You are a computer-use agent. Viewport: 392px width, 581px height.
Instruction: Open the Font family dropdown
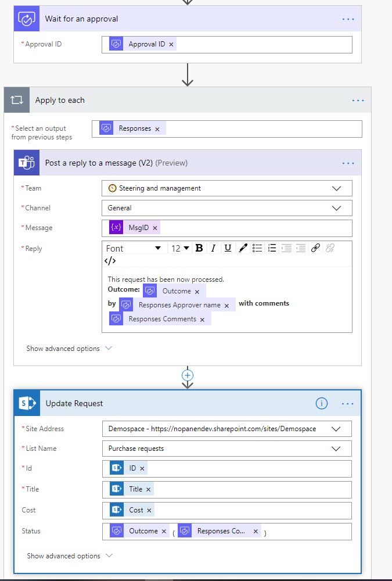click(x=134, y=248)
